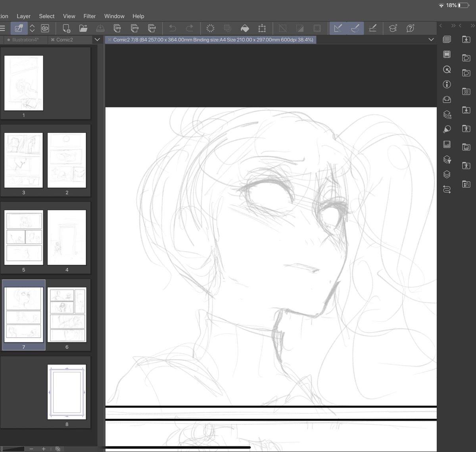Click the Deselect icon
The width and height of the screenshot is (476, 452).
tap(282, 28)
